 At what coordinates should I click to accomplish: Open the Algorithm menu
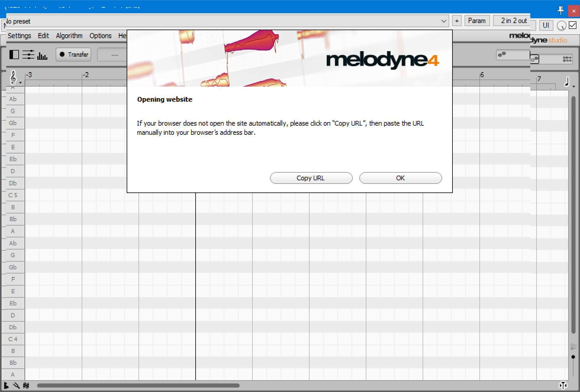[x=69, y=36]
